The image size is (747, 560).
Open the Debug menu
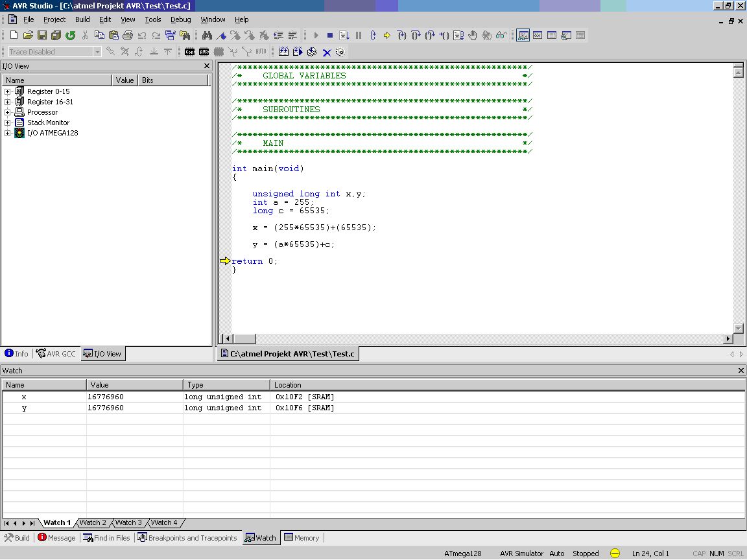[180, 19]
